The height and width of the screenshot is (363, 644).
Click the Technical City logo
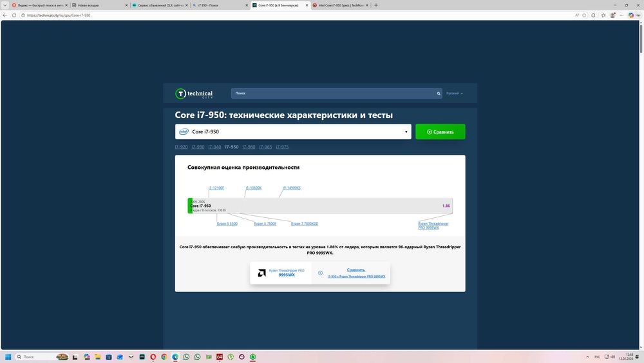click(194, 93)
